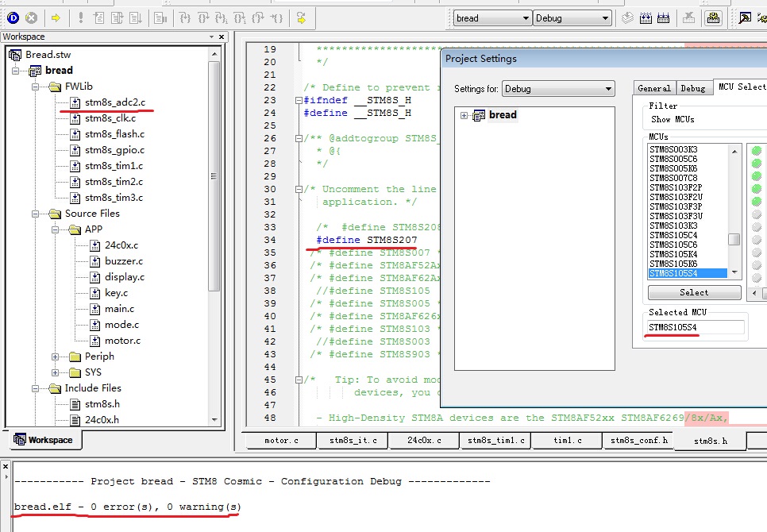Expand the Periph folder
Screen dimensions: 767x532
point(56,357)
